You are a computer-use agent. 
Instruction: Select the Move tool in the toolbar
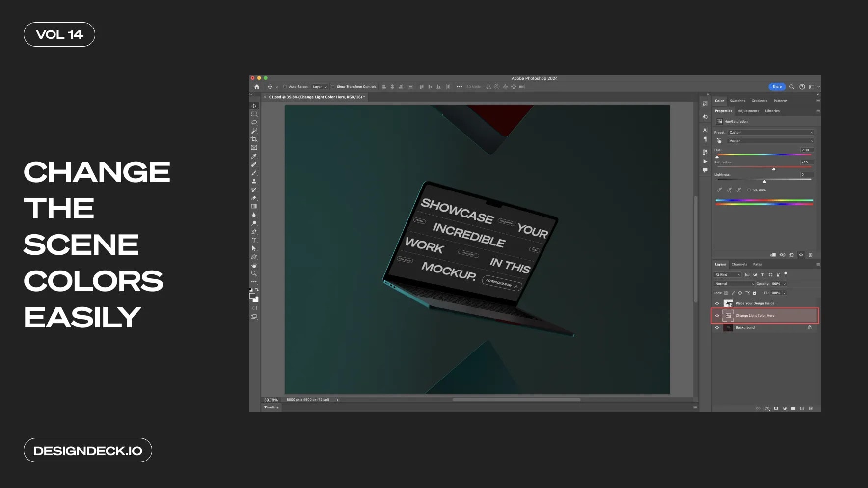(254, 106)
